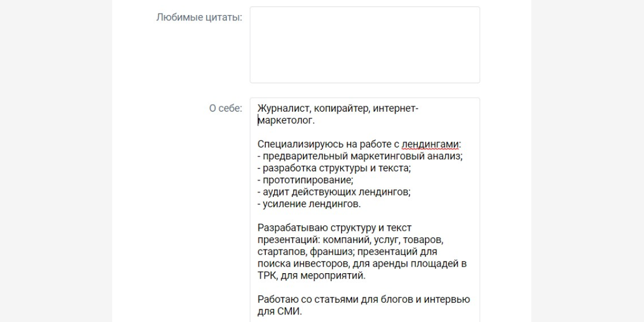
Task: Click line 'Работаю со статьями для блогов'
Action: click(363, 299)
